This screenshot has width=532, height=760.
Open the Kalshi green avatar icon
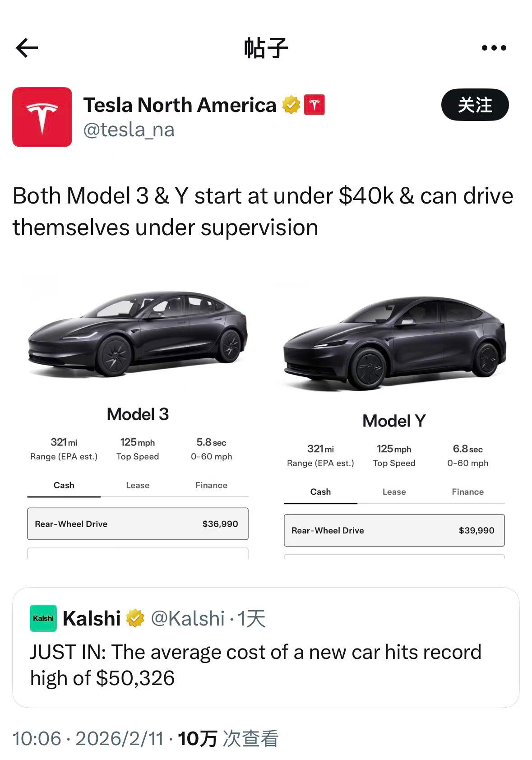(43, 618)
